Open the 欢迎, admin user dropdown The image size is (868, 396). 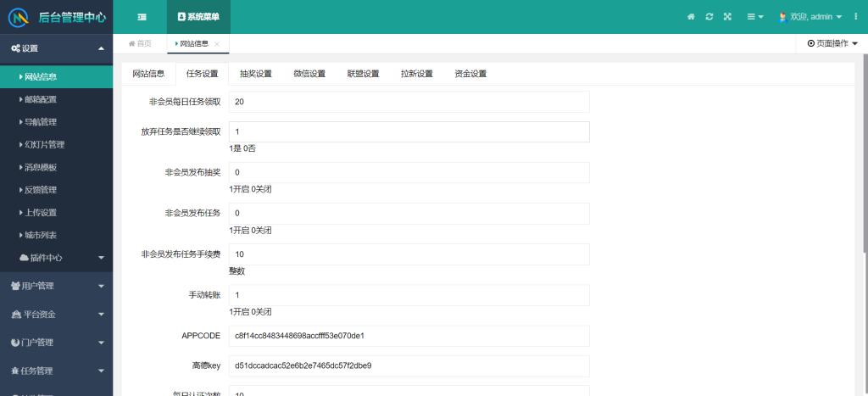810,17
